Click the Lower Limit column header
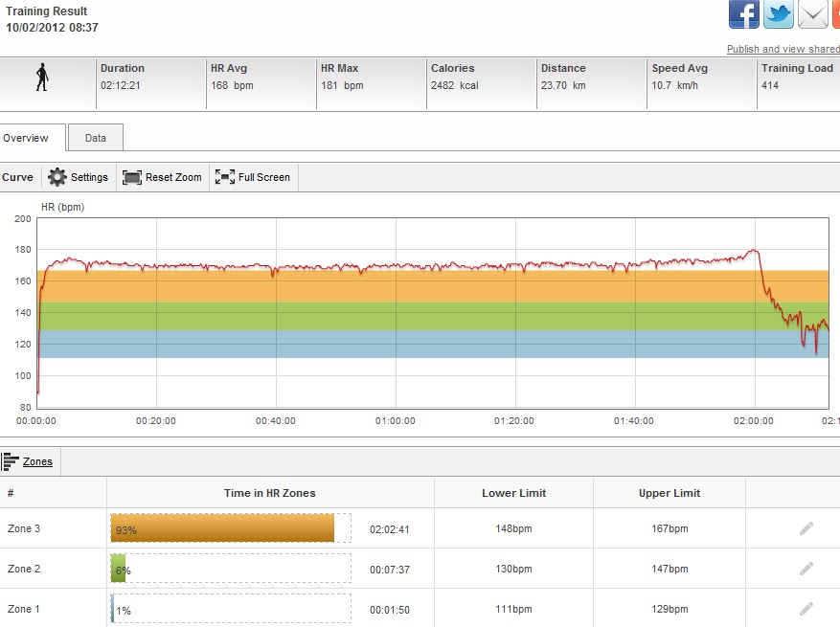Image resolution: width=840 pixels, height=627 pixels. click(513, 493)
